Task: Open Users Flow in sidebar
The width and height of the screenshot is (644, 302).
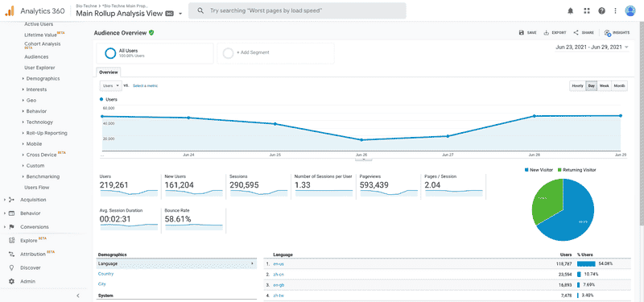Action: (x=36, y=188)
